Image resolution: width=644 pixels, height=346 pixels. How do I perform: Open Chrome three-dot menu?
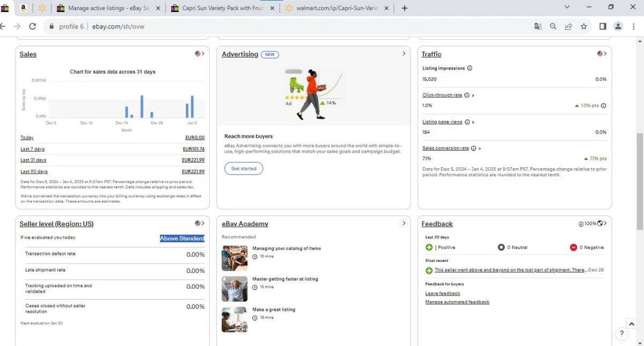pos(633,26)
